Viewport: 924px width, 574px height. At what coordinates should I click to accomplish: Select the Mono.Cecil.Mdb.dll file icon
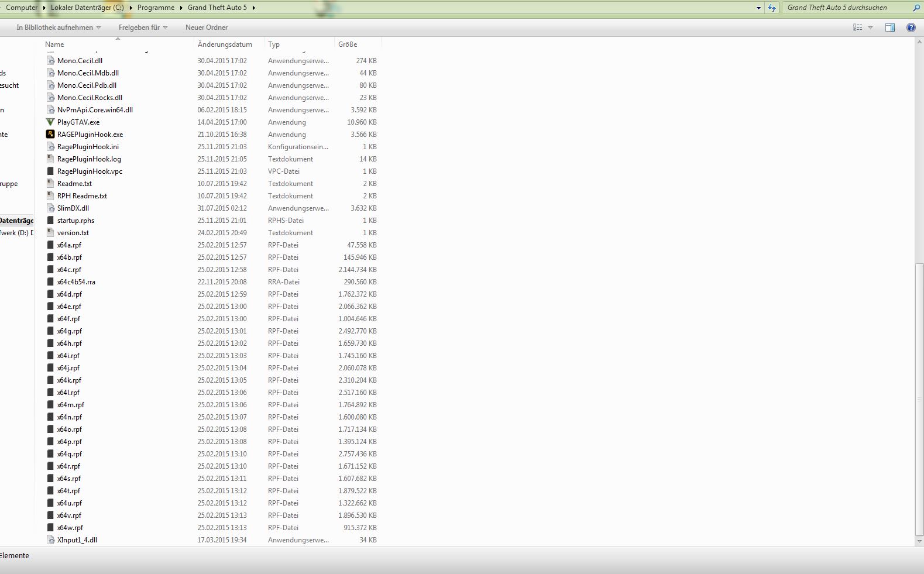coord(50,73)
